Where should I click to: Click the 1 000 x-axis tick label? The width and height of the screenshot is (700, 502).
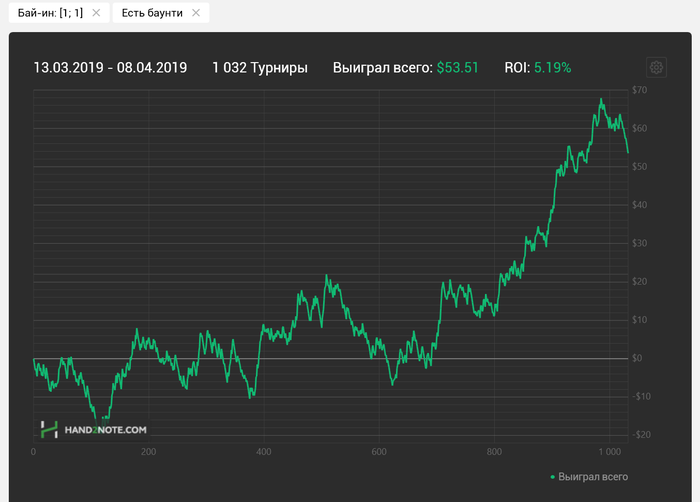coord(610,452)
